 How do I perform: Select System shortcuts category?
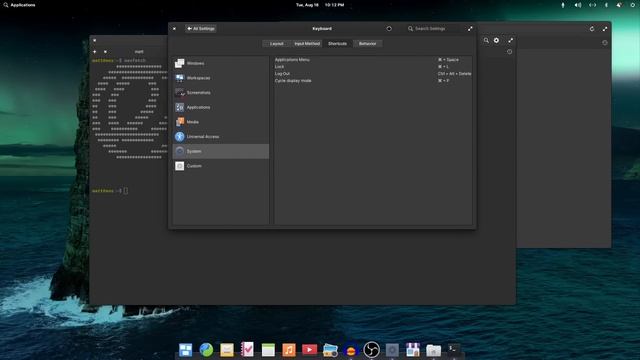pos(221,151)
